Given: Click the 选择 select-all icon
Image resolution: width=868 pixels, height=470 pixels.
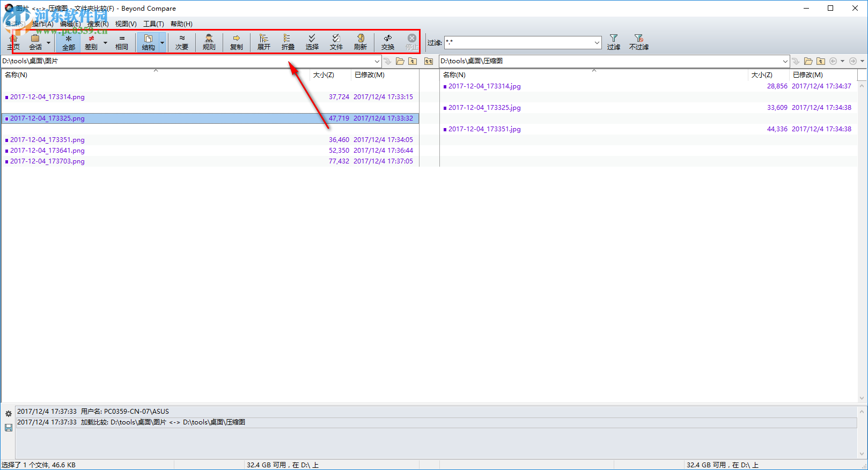Looking at the screenshot, I should [x=312, y=42].
